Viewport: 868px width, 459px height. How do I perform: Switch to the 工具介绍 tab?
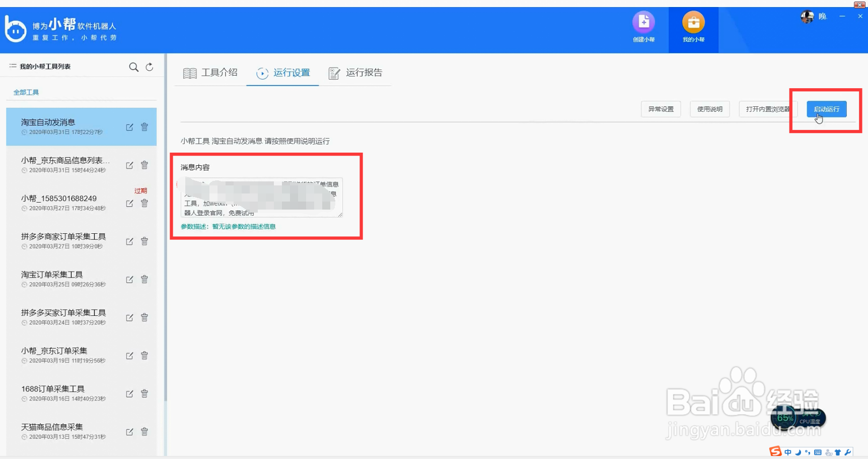[x=210, y=73]
